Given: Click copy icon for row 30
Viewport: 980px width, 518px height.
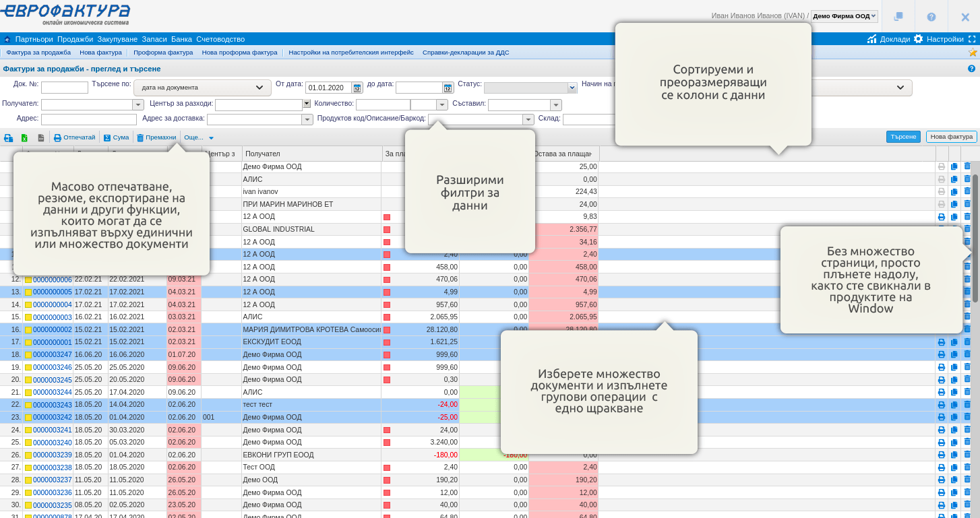Looking at the screenshot, I should 954,505.
